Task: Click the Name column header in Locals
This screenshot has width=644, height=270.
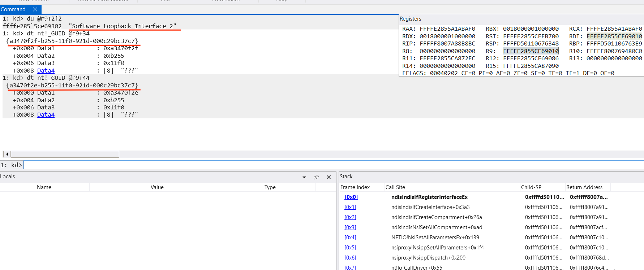Action: (x=44, y=187)
